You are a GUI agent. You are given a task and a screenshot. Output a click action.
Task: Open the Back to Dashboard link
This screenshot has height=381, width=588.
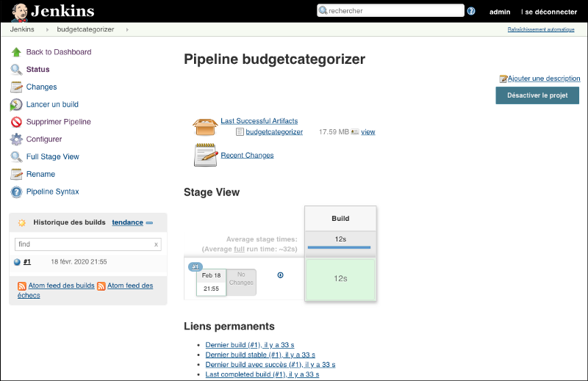(59, 52)
